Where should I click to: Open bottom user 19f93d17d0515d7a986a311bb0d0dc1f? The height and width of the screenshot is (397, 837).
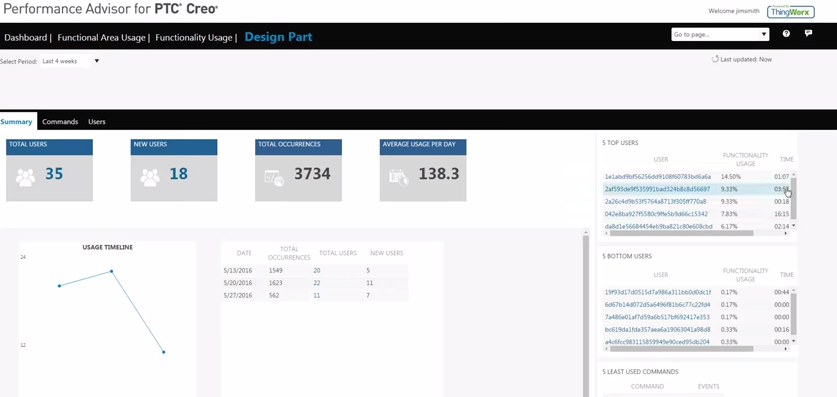[658, 292]
